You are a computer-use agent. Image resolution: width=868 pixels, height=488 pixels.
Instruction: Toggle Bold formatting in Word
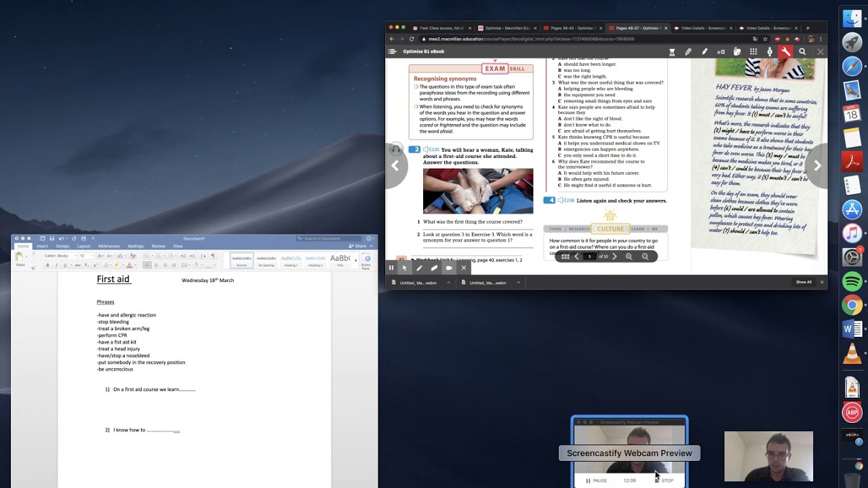tap(47, 265)
